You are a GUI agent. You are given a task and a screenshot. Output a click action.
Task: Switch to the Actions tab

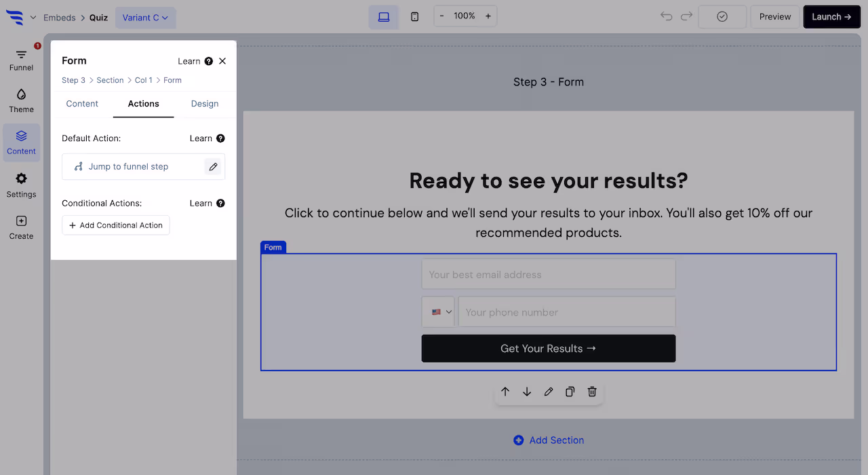(144, 104)
